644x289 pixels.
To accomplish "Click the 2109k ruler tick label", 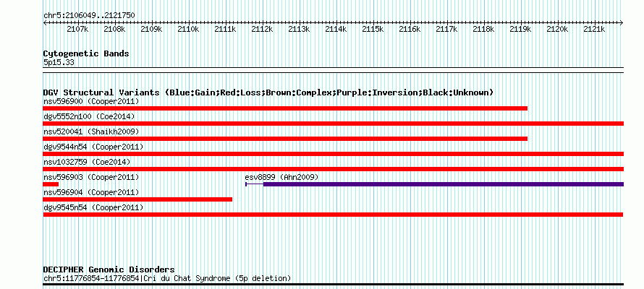I will tap(151, 29).
